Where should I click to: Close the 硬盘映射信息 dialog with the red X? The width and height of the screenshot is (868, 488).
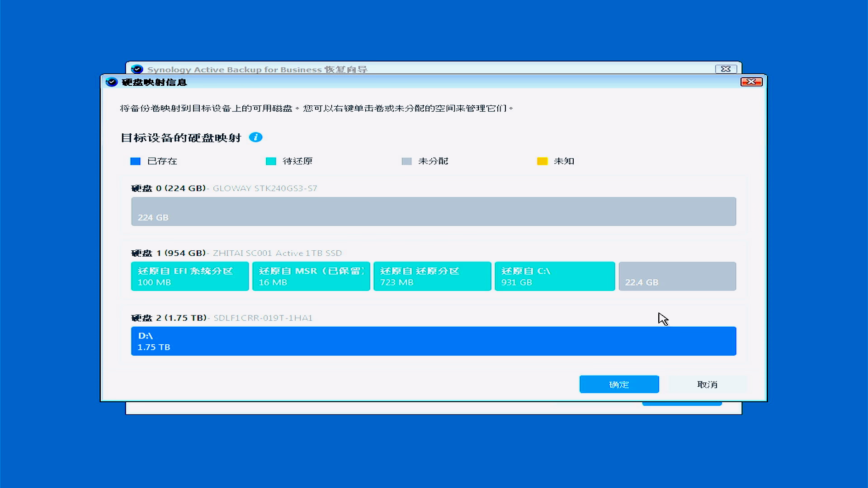click(751, 82)
